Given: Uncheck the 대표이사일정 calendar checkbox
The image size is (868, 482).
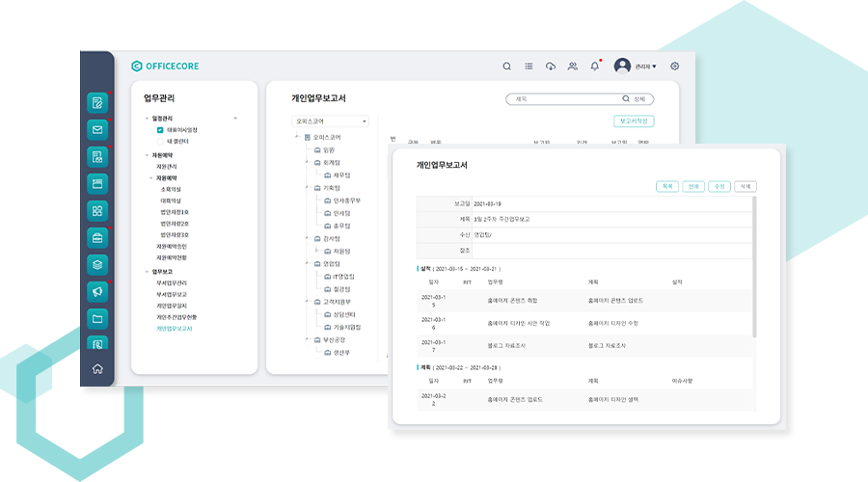Looking at the screenshot, I should coord(160,129).
